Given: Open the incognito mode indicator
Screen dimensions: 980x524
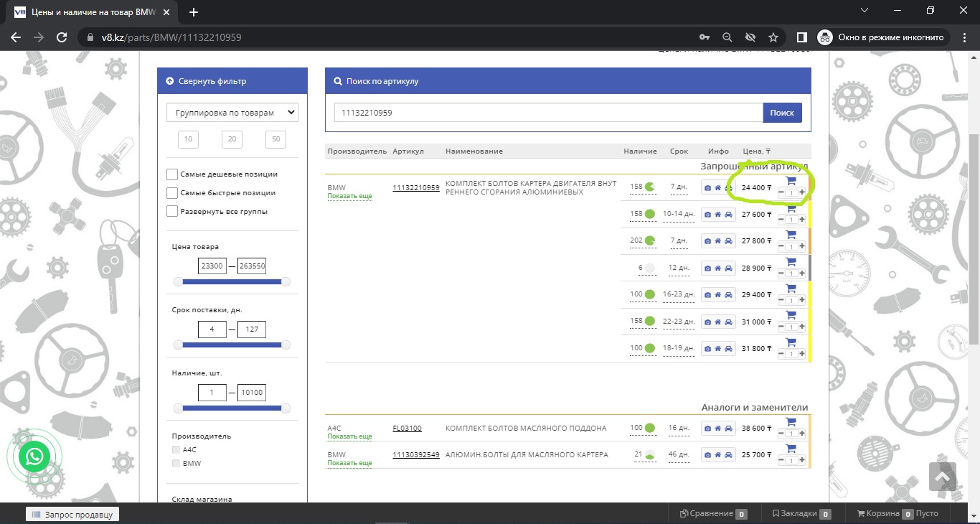Looking at the screenshot, I should (x=884, y=37).
